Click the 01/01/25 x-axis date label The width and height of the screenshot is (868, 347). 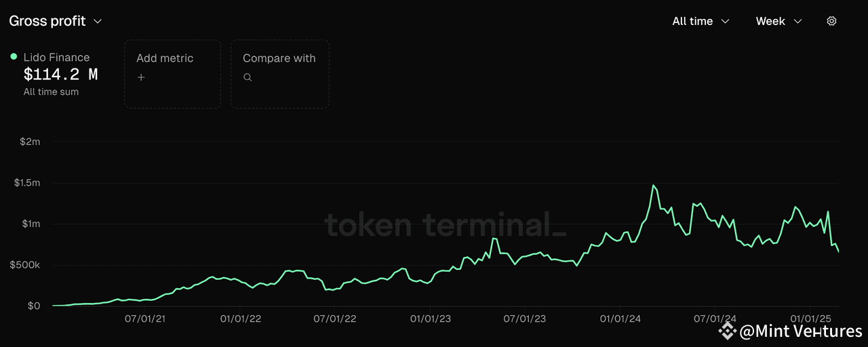[811, 319]
